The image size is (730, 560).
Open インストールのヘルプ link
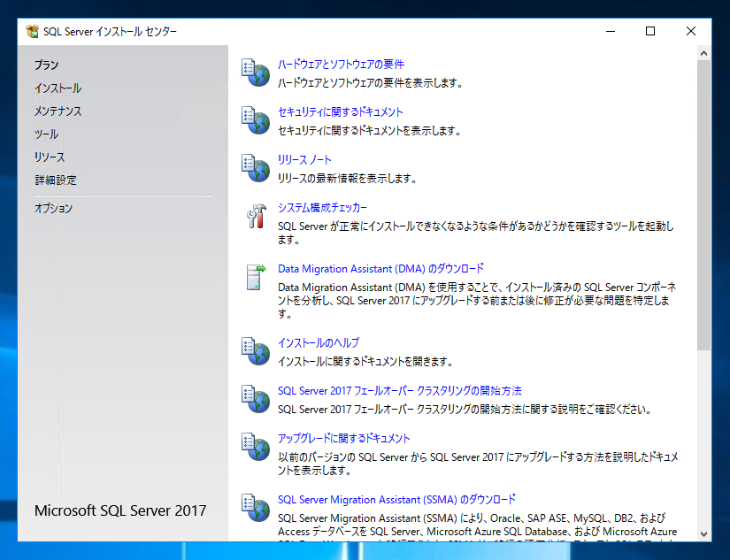319,343
